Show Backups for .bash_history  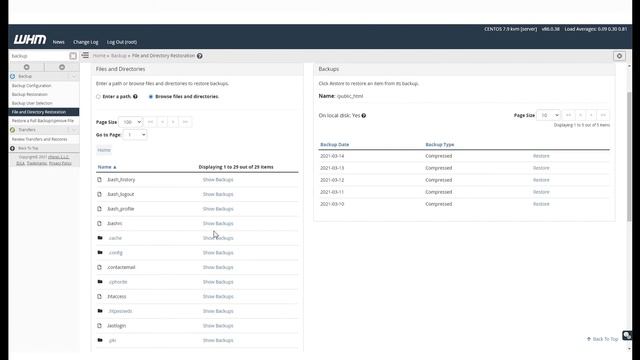(x=218, y=180)
